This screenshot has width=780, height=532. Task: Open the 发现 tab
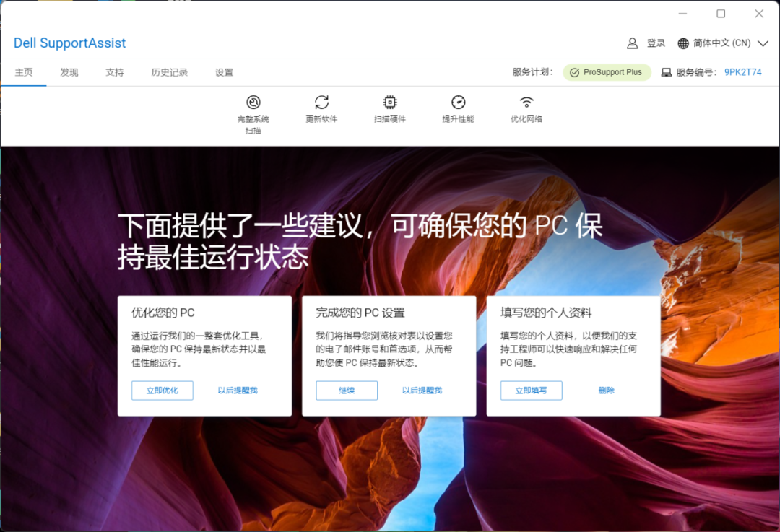tap(69, 73)
